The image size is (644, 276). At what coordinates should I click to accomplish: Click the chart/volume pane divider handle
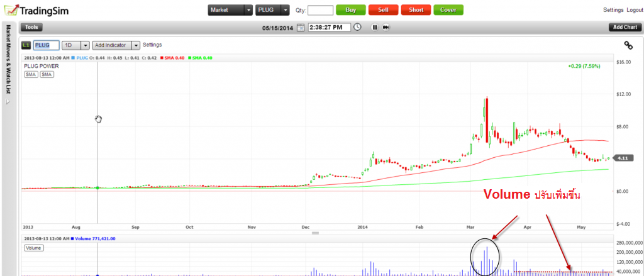pos(316,233)
